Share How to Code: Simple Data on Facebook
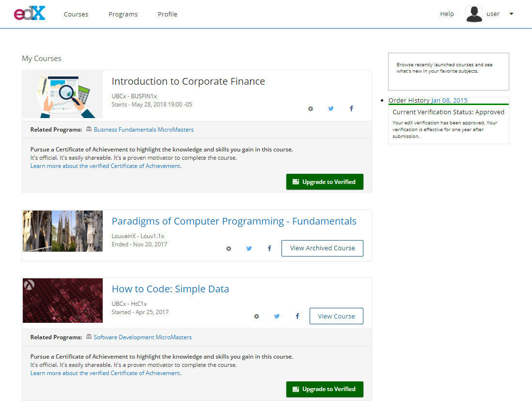The image size is (532, 408). [297, 316]
